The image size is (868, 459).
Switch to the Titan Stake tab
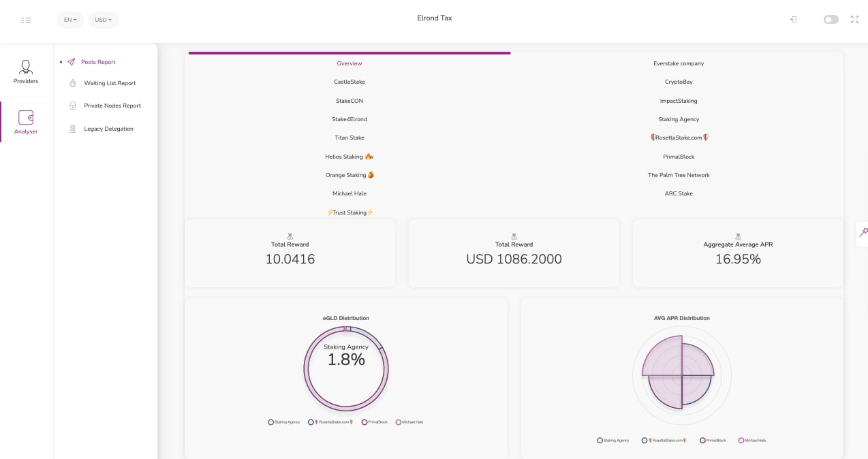coord(350,138)
